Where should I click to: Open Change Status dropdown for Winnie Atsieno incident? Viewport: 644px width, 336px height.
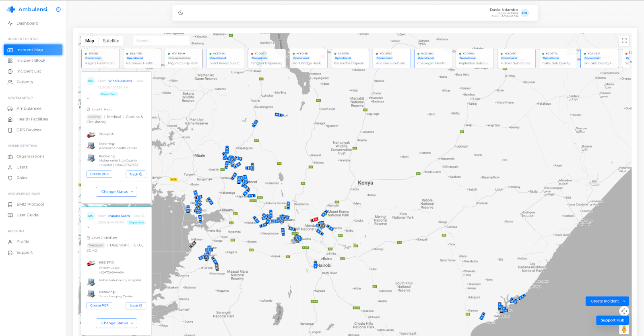116,192
